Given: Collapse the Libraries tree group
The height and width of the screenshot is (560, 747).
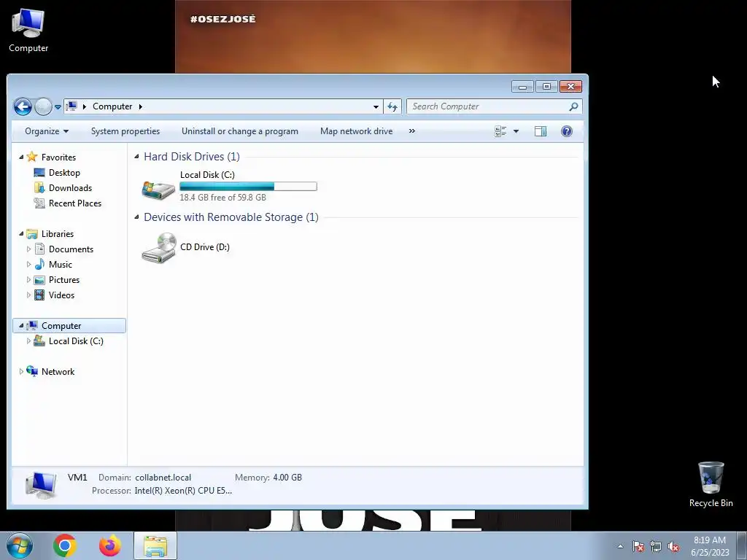Looking at the screenshot, I should click(21, 234).
